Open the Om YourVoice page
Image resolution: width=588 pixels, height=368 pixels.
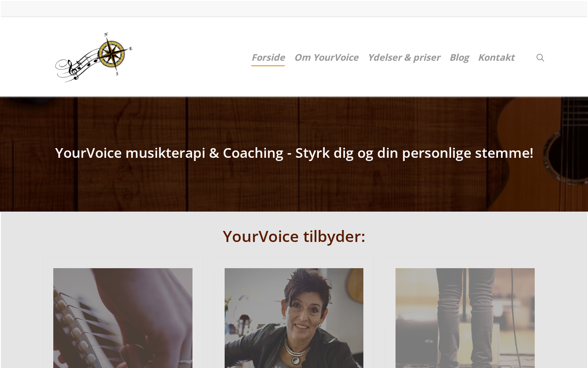tap(326, 57)
